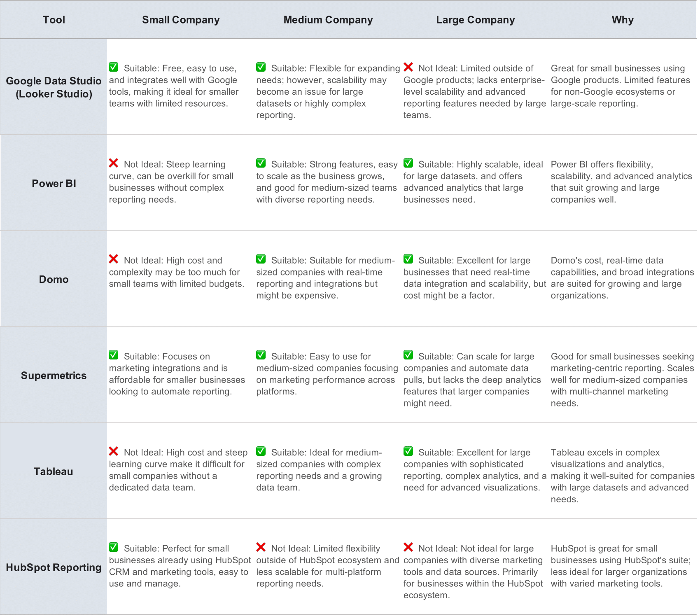Image resolution: width=700 pixels, height=616 pixels.
Task: Click the green checkmark in Tableau's Large Company cell
Action: tap(408, 451)
